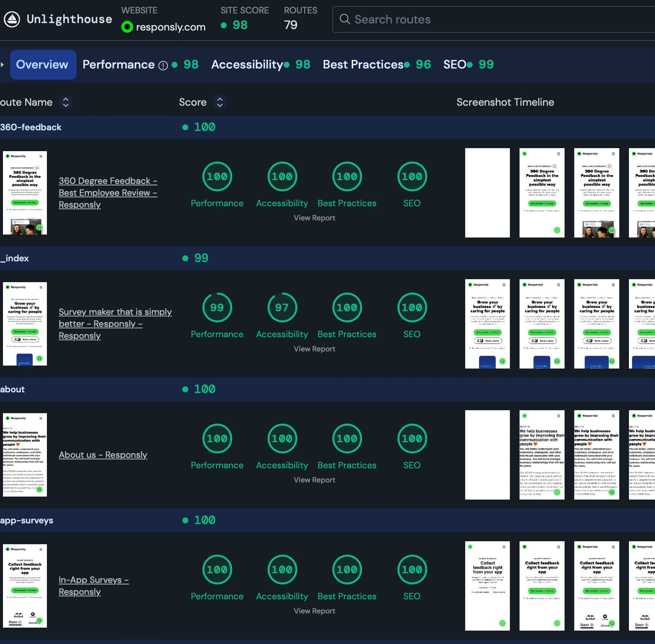Viewport: 655px width, 644px height.
Task: Switch to the Accessibility tab
Action: pyautogui.click(x=247, y=64)
